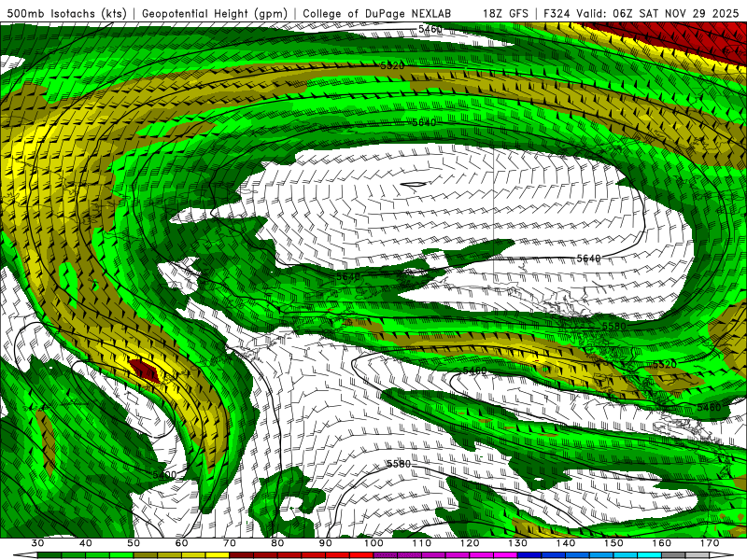The width and height of the screenshot is (747, 560).
Task: Click the dark red jet streak maximum patch
Action: click(146, 370)
